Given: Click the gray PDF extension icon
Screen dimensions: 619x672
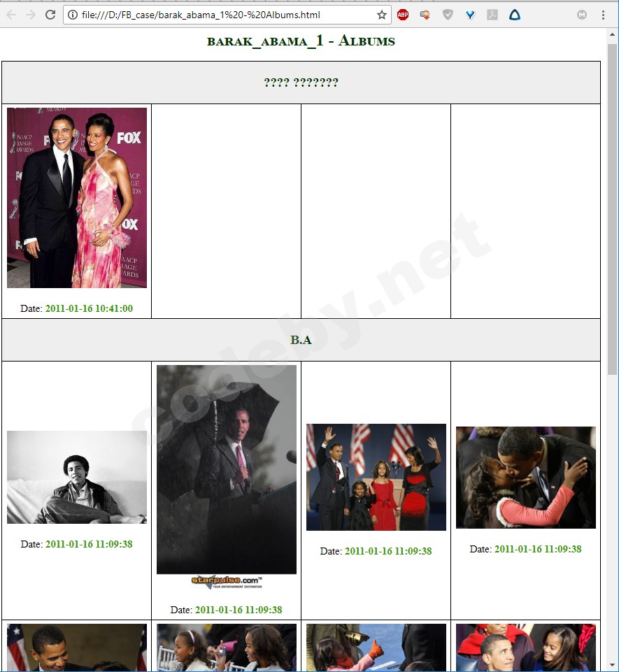Looking at the screenshot, I should 492,15.
